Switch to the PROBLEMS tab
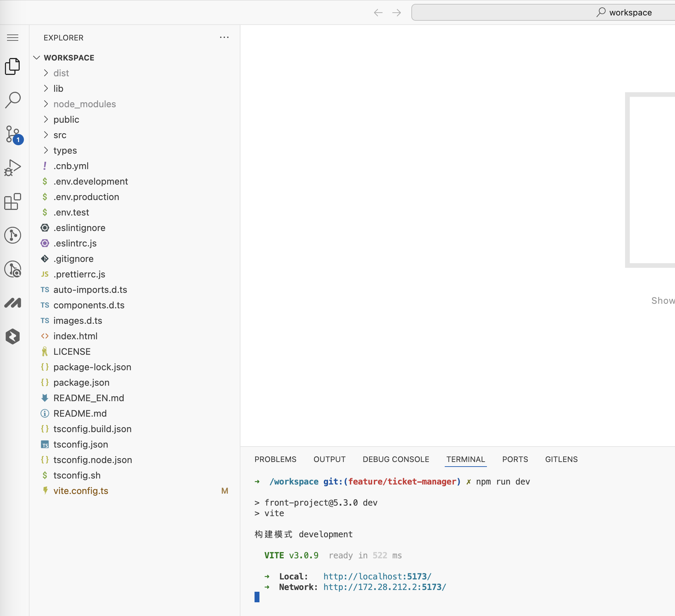The height and width of the screenshot is (616, 675). pos(275,459)
